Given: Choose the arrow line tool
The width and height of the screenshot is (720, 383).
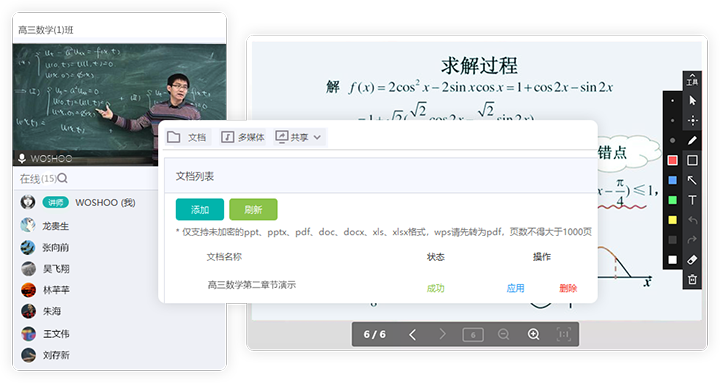Looking at the screenshot, I should pos(692,180).
